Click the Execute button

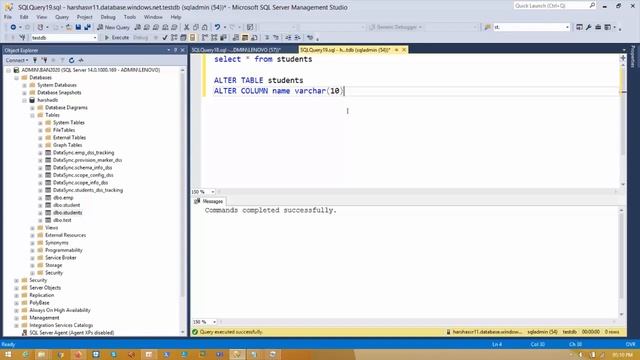click(x=117, y=38)
